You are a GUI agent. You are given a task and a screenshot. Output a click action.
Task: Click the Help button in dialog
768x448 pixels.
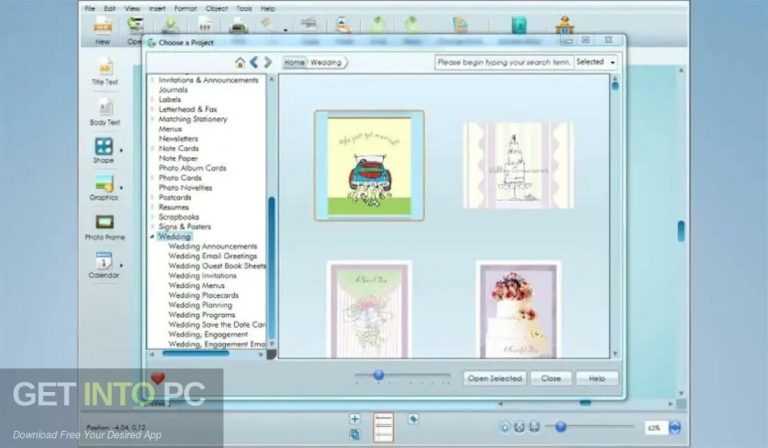[x=596, y=378]
